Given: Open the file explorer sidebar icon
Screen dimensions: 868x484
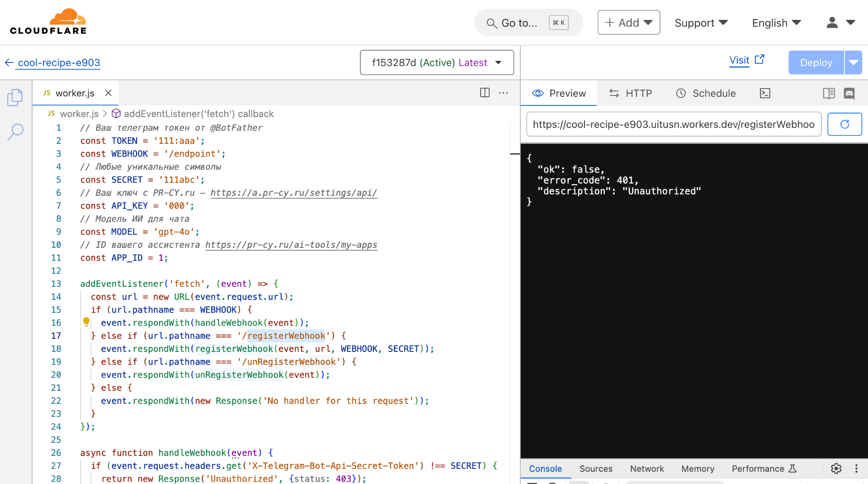Looking at the screenshot, I should (x=15, y=97).
